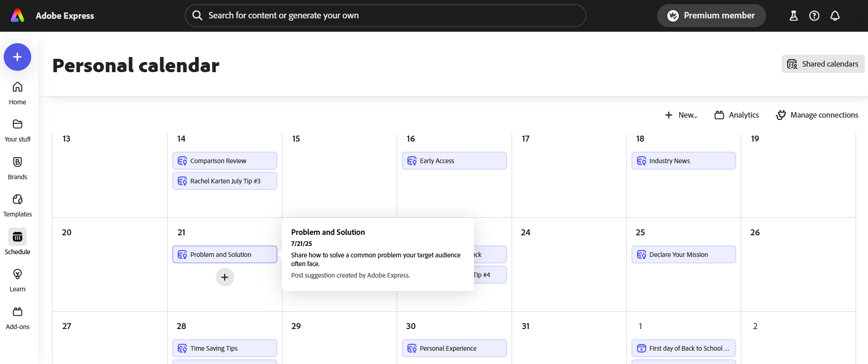The width and height of the screenshot is (868, 364).
Task: Add a post on July 21 with plus
Action: [x=225, y=277]
